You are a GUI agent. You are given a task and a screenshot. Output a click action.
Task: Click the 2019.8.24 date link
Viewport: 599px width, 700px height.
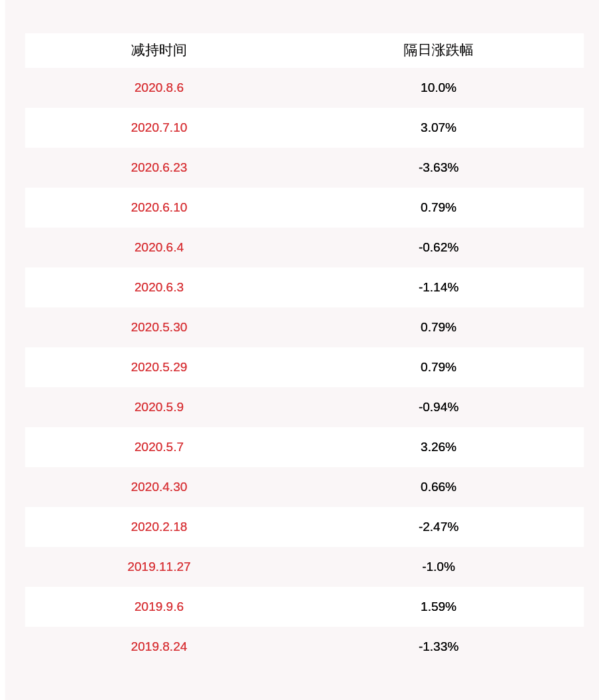(x=159, y=647)
